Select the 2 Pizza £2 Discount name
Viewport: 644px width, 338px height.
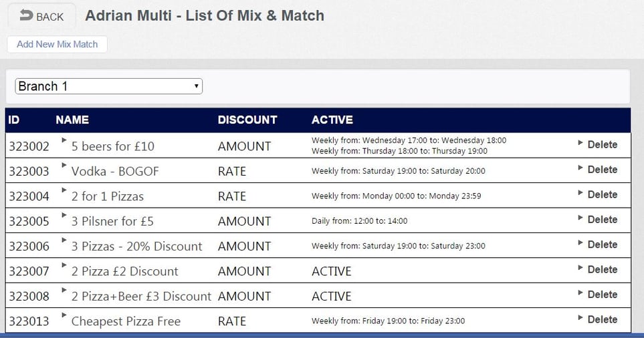[x=124, y=271]
